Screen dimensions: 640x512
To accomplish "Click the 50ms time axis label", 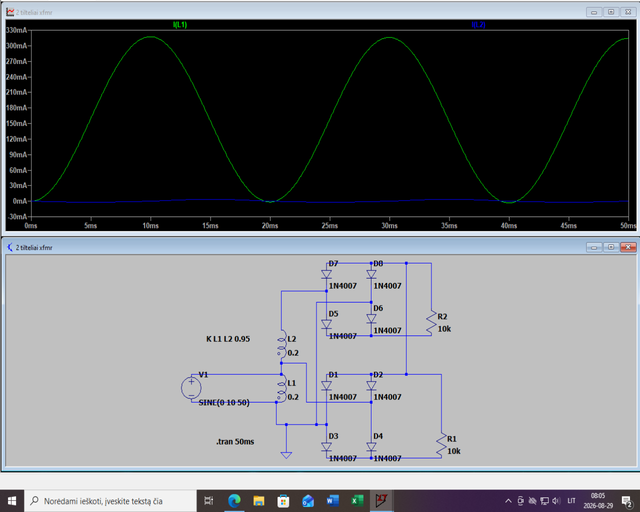I will pyautogui.click(x=628, y=225).
